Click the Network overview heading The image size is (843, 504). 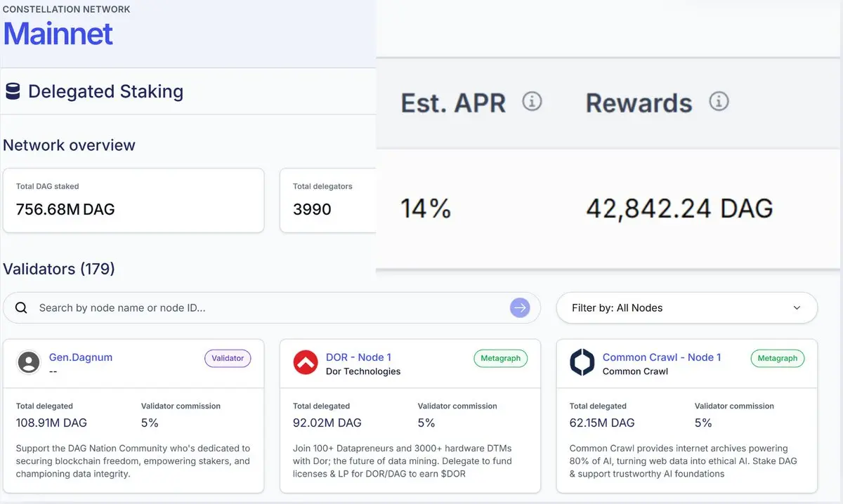69,145
